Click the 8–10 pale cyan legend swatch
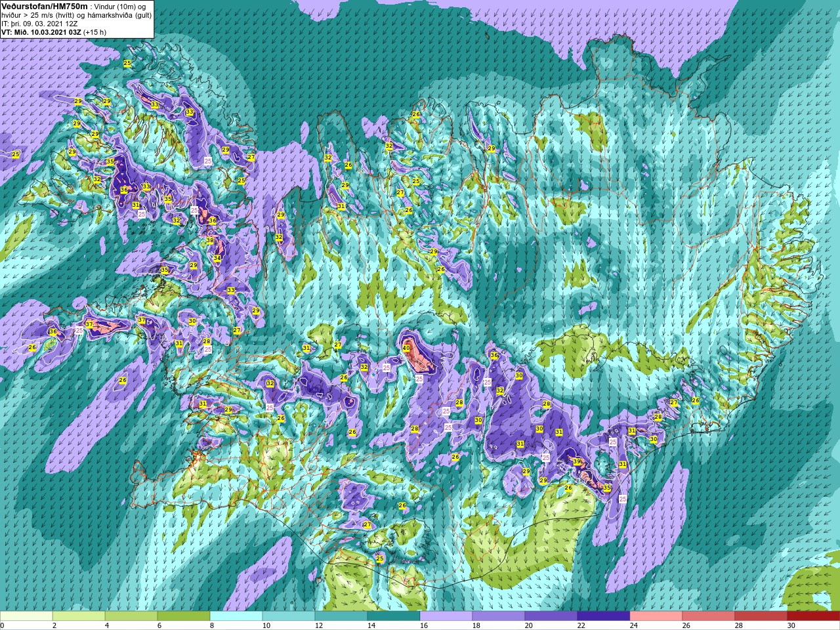840x630 pixels. [236, 616]
